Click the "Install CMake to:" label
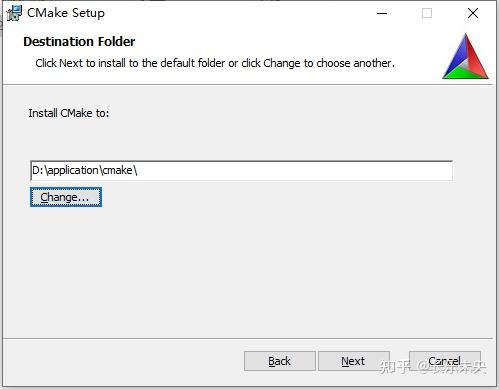 coord(69,113)
